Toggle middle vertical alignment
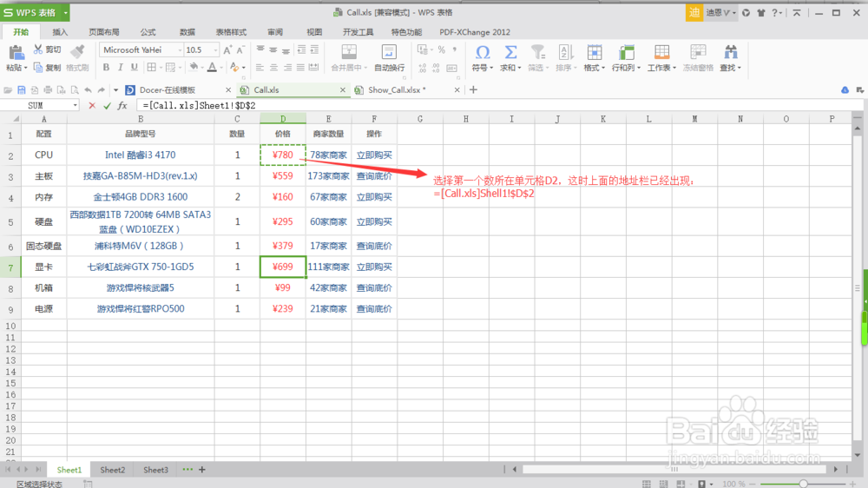This screenshot has width=868, height=488. click(273, 49)
